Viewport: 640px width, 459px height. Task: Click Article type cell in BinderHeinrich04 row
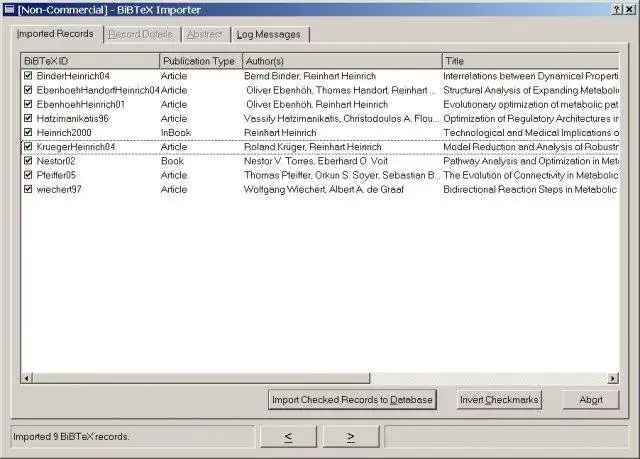[174, 76]
